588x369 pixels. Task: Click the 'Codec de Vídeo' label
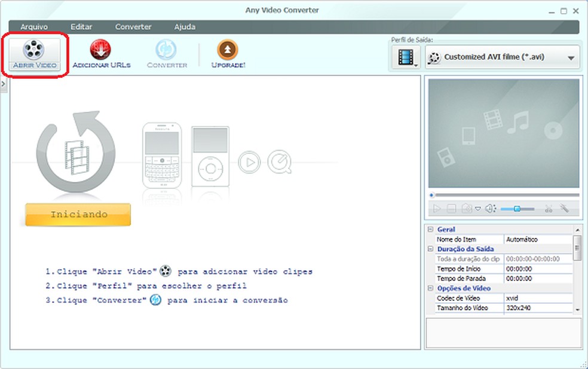point(458,298)
